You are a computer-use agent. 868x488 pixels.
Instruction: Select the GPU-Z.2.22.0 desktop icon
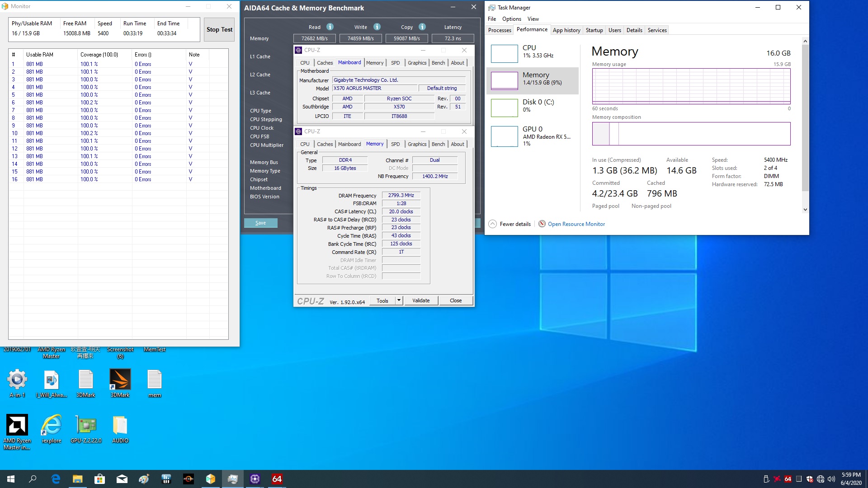tap(86, 429)
